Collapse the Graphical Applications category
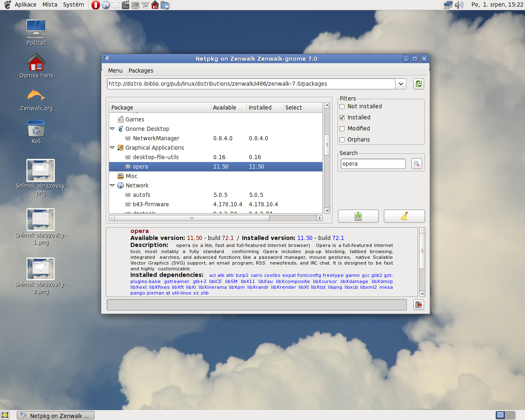 coord(112,148)
